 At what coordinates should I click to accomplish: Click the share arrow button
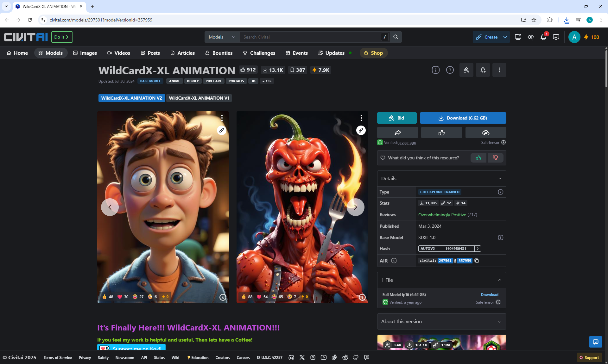[x=397, y=133]
